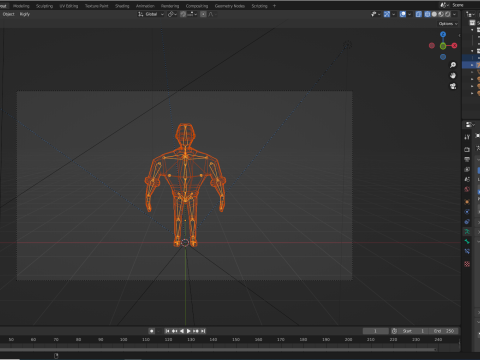Open the Armature data properties tab

467,231
